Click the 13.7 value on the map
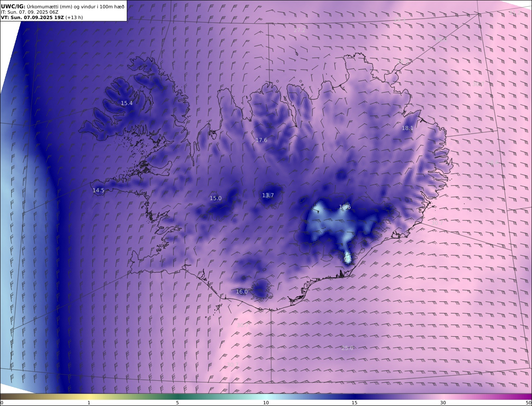This screenshot has height=406, width=532. pyautogui.click(x=268, y=195)
